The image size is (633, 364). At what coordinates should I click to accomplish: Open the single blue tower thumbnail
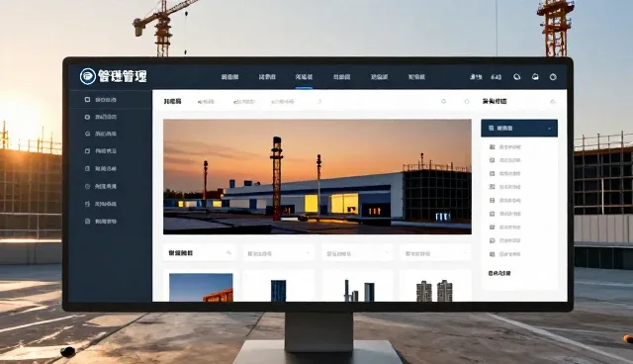click(278, 291)
